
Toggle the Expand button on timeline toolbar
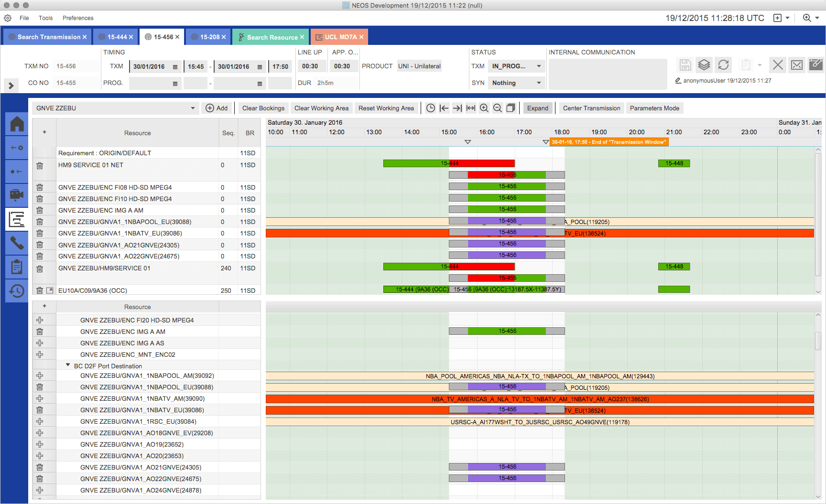click(x=538, y=108)
